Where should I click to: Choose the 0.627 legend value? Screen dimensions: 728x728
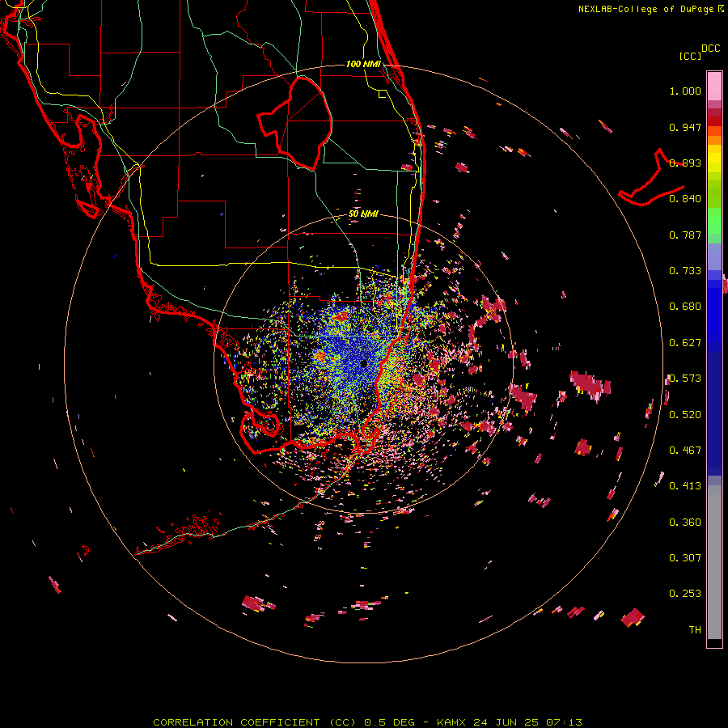[685, 343]
